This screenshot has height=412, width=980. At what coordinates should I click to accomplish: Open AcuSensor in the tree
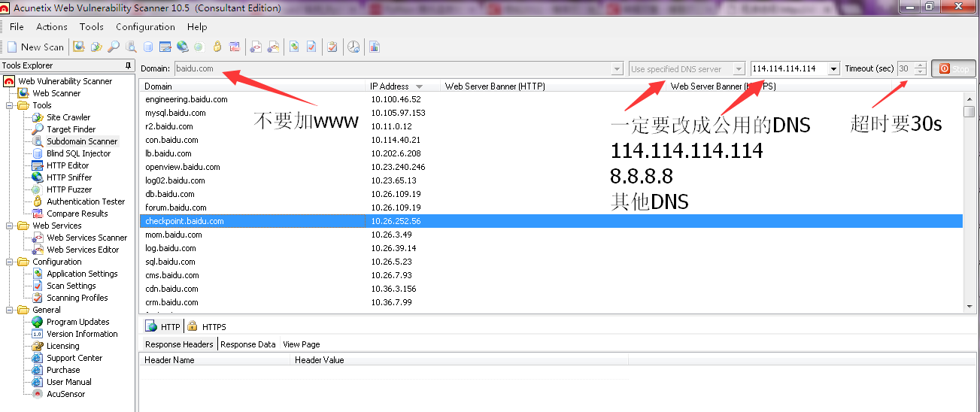[x=66, y=394]
